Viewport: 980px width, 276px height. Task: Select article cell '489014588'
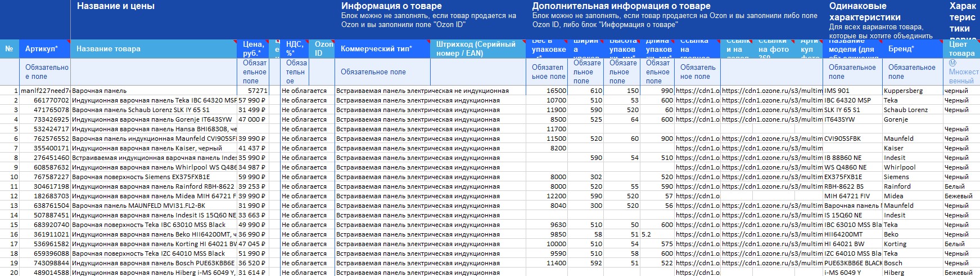[45, 273]
